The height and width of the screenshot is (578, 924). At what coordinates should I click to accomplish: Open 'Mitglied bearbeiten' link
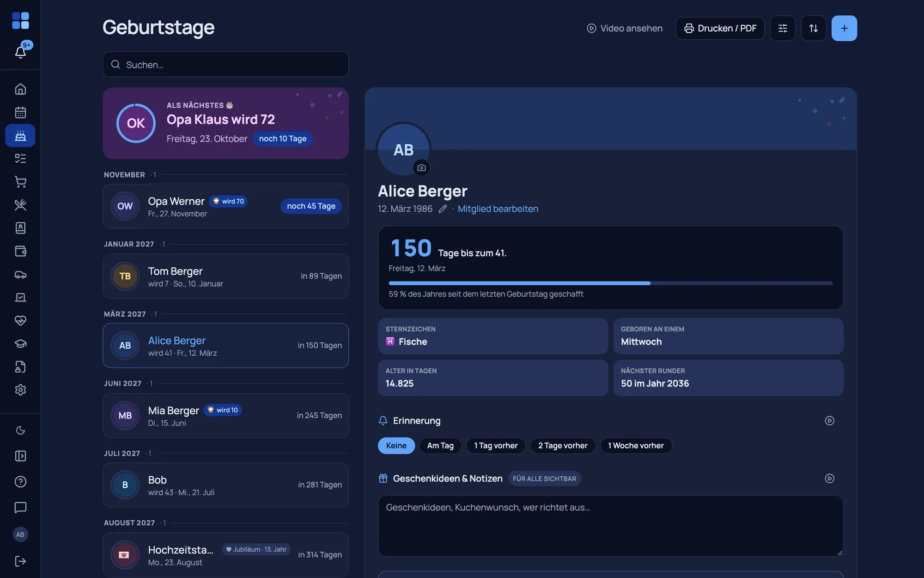[498, 209]
